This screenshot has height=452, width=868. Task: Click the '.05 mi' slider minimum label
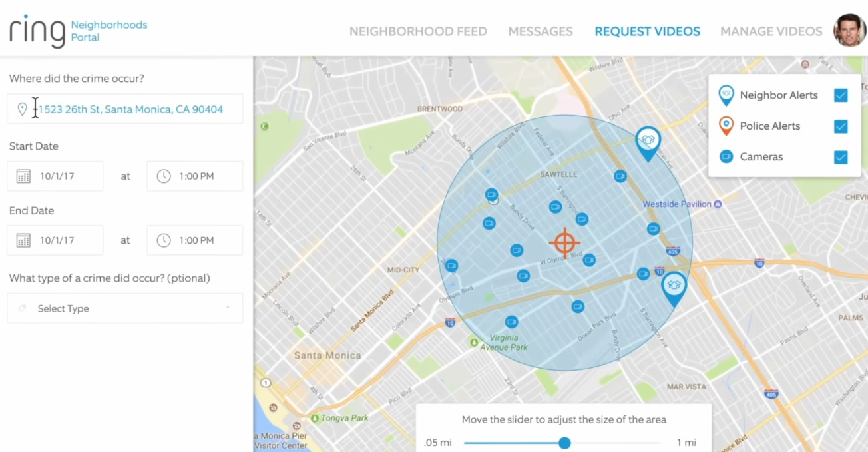[438, 443]
